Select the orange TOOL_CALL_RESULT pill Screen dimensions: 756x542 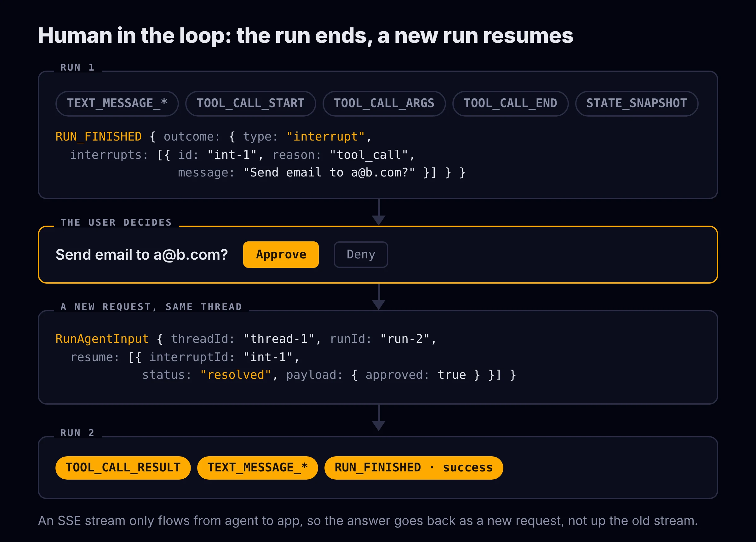click(123, 468)
